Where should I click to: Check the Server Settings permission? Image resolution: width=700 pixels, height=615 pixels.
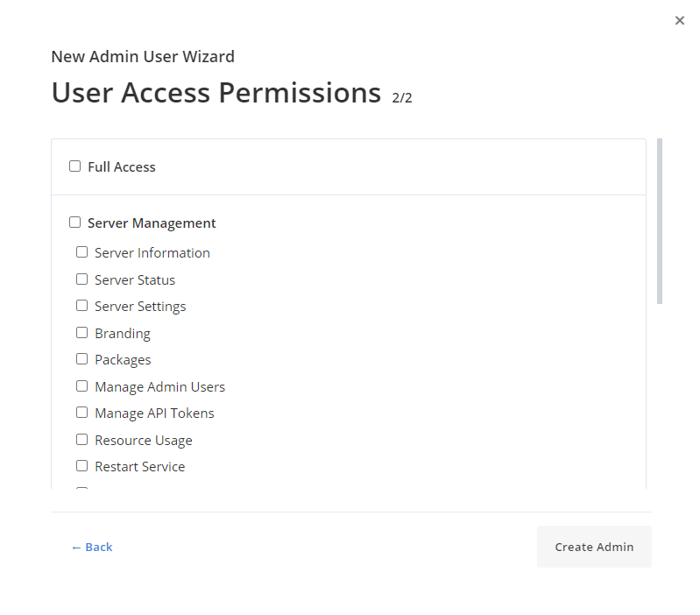pos(82,306)
